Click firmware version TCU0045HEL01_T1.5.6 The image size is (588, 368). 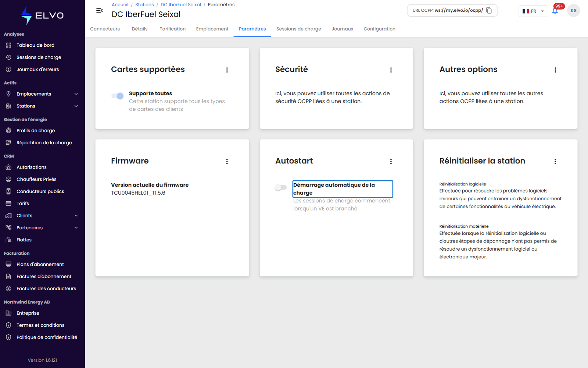[138, 193]
